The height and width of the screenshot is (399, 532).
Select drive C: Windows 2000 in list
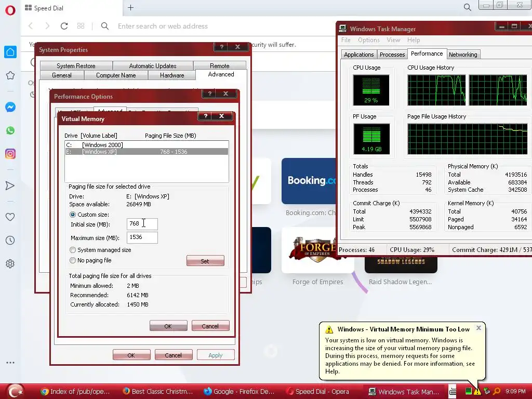[x=147, y=145]
